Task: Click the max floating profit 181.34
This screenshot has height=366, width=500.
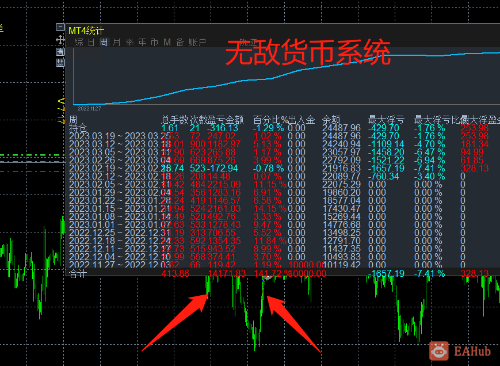Action: coord(474,144)
